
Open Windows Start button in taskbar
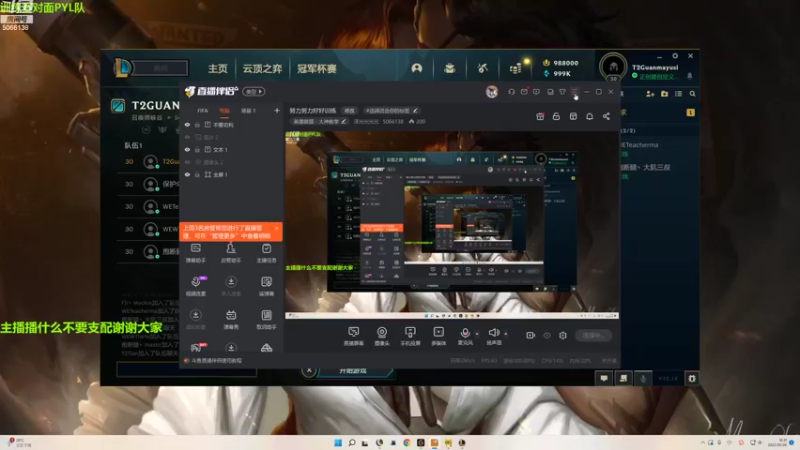338,443
